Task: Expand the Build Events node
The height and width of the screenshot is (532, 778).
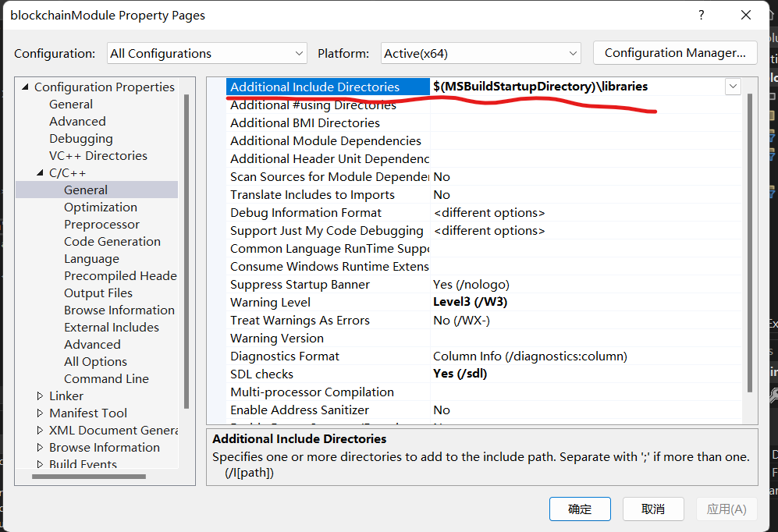Action: 41,464
